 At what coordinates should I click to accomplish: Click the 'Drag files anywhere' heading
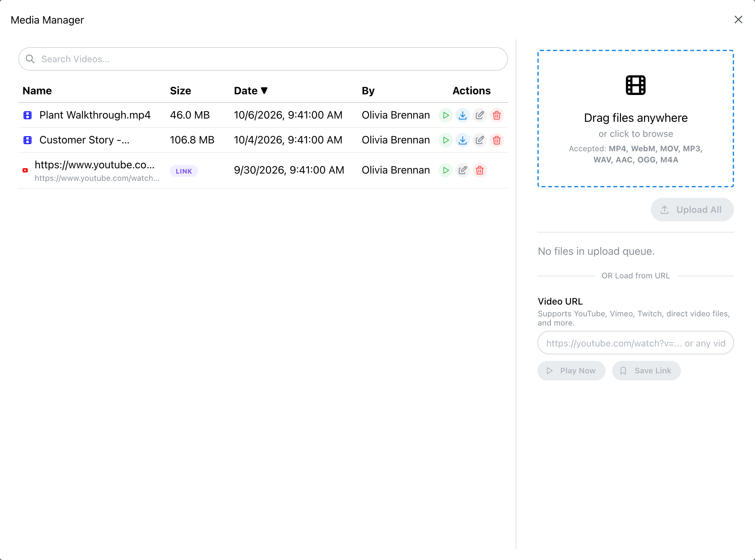tap(636, 118)
